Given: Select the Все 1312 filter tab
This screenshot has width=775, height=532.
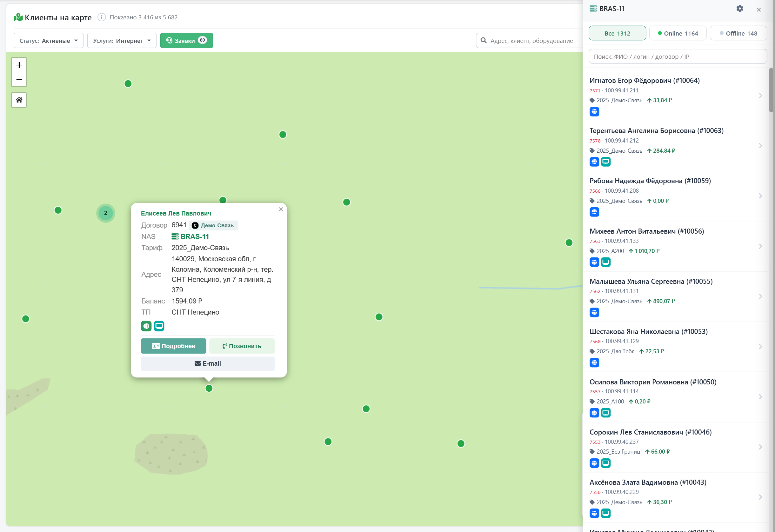Looking at the screenshot, I should [x=617, y=33].
